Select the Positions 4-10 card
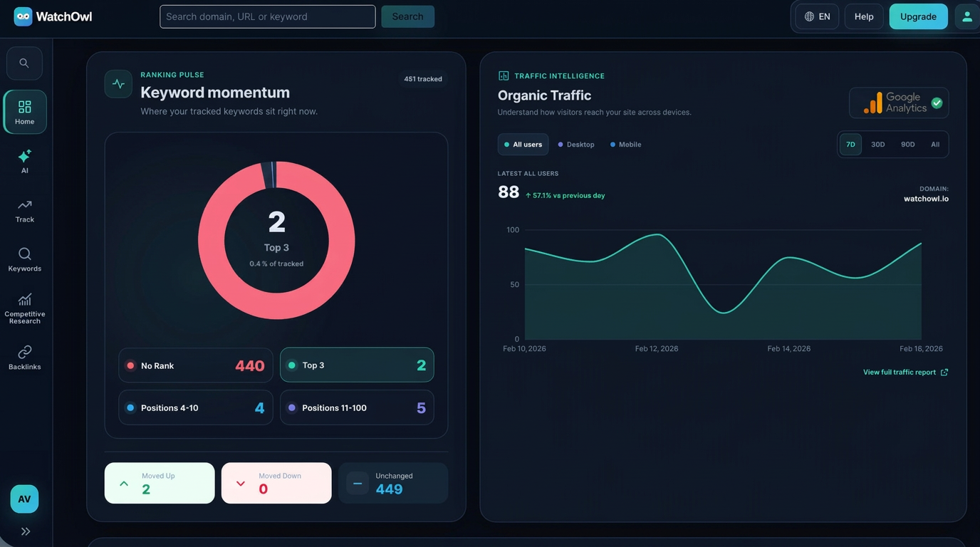The width and height of the screenshot is (980, 547). pyautogui.click(x=196, y=407)
